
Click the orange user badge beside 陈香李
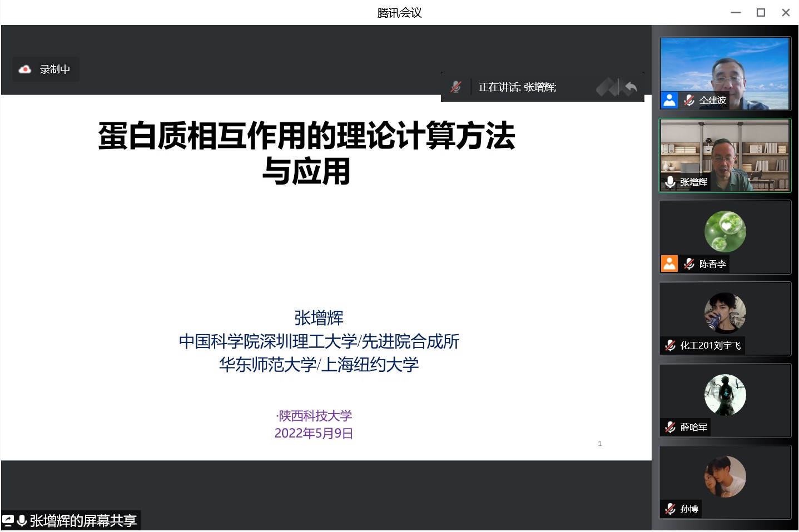coord(669,263)
